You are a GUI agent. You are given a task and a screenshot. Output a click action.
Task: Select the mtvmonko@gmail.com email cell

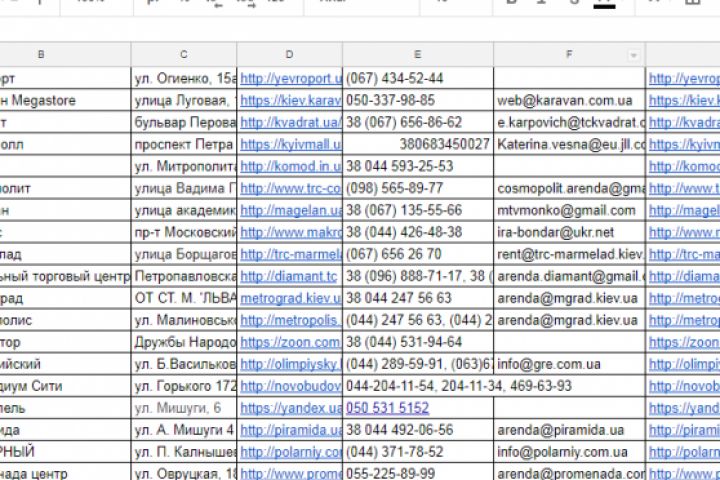coord(569,210)
